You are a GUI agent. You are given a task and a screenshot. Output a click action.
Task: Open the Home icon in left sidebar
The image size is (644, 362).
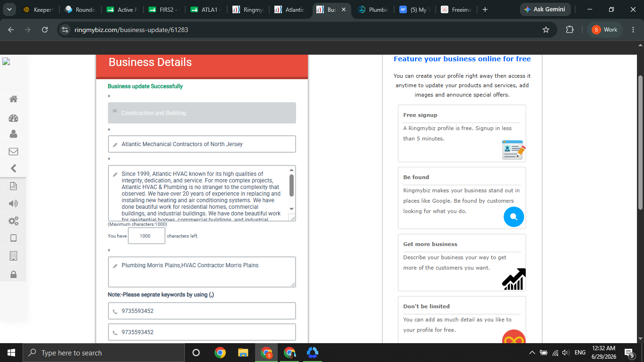tap(13, 99)
